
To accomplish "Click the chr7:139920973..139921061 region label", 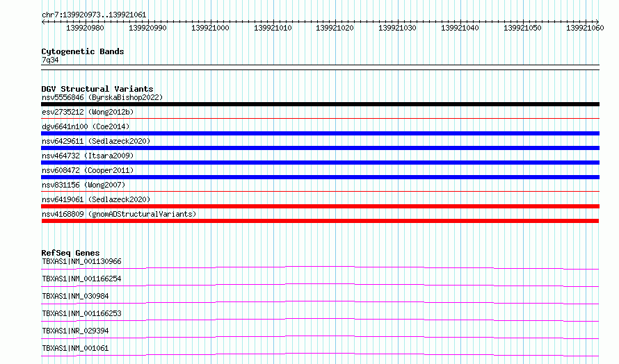I will (94, 15).
